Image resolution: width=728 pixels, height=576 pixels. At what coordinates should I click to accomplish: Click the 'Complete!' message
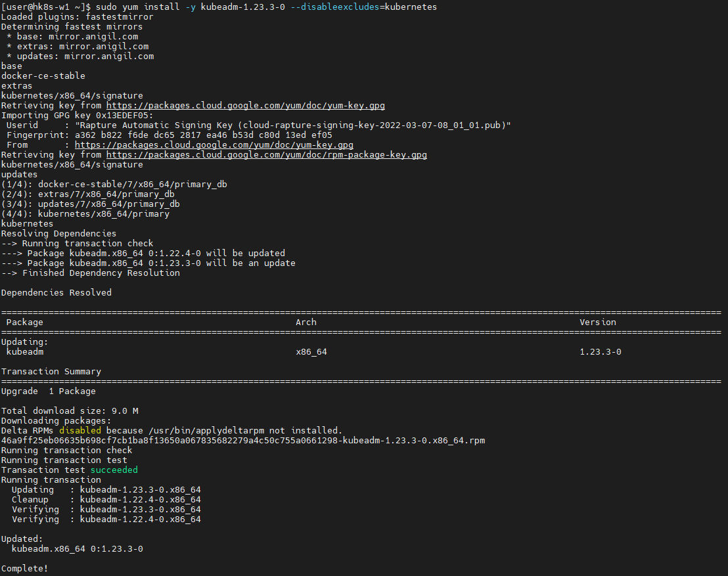tap(24, 568)
